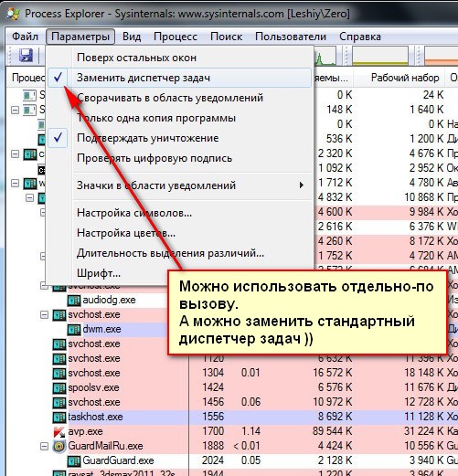This screenshot has height=476, width=458.
Task: Toggle 'Подтверждать уничтожение' option
Action: 180,138
